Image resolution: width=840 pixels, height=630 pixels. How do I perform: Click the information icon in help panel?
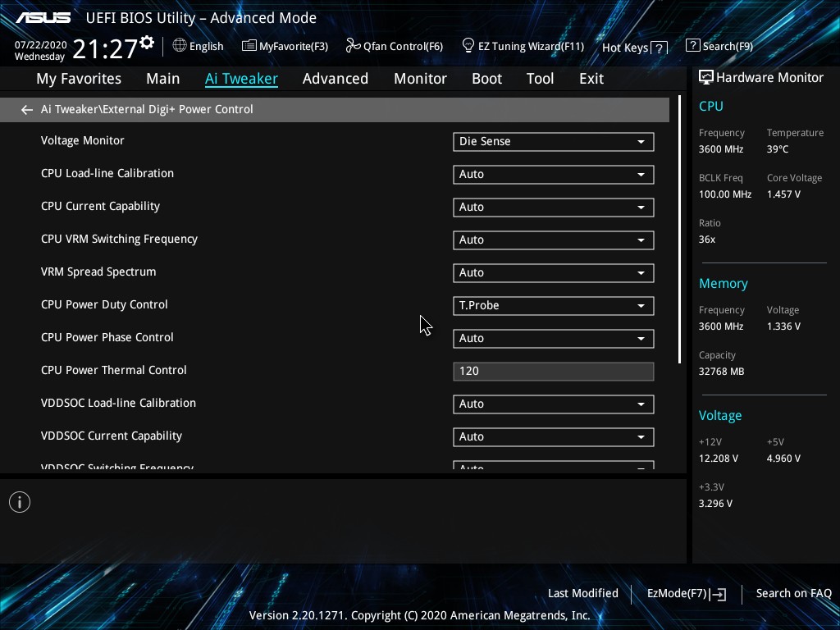click(20, 502)
